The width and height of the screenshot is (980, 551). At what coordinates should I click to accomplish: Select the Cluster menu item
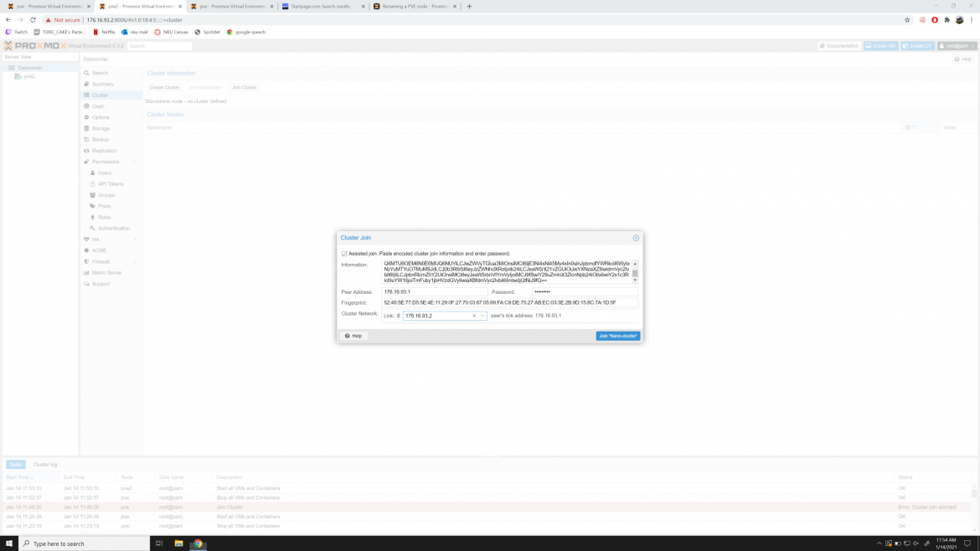click(x=111, y=95)
